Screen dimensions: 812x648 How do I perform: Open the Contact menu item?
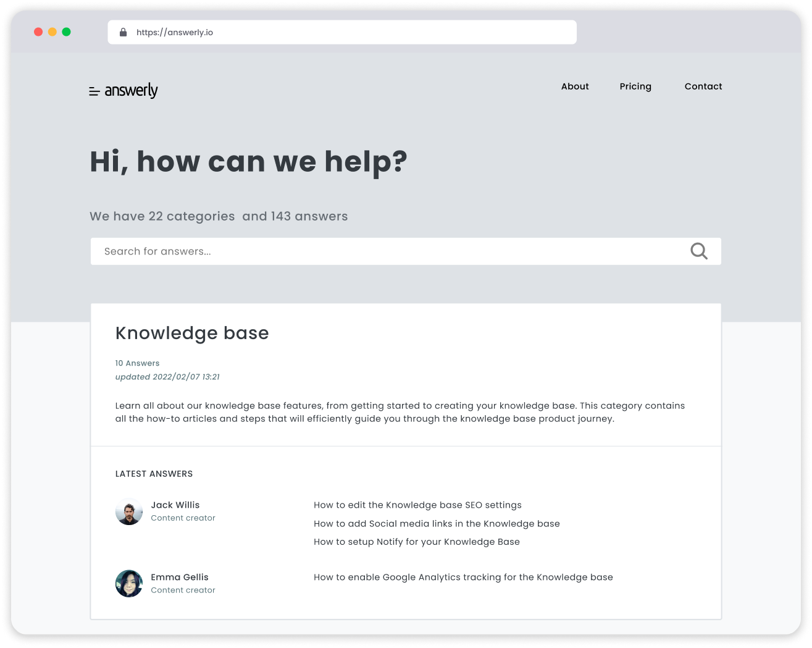pos(703,86)
